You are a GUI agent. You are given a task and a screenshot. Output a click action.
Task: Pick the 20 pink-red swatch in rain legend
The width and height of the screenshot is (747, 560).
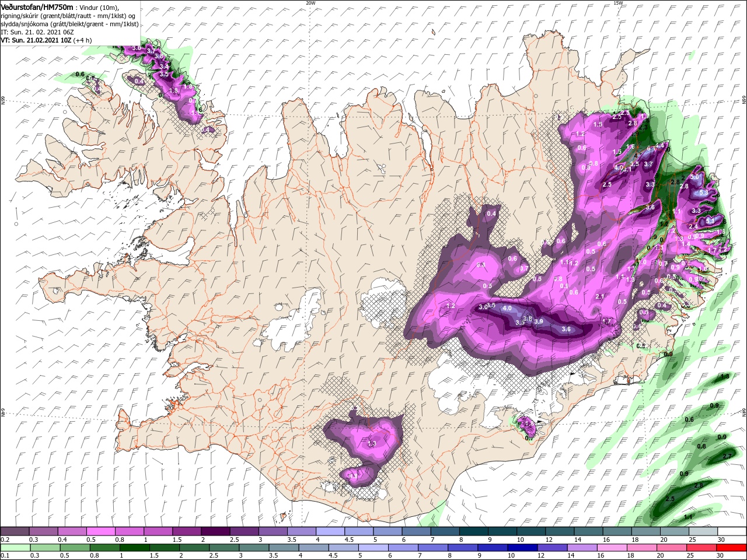point(672,548)
